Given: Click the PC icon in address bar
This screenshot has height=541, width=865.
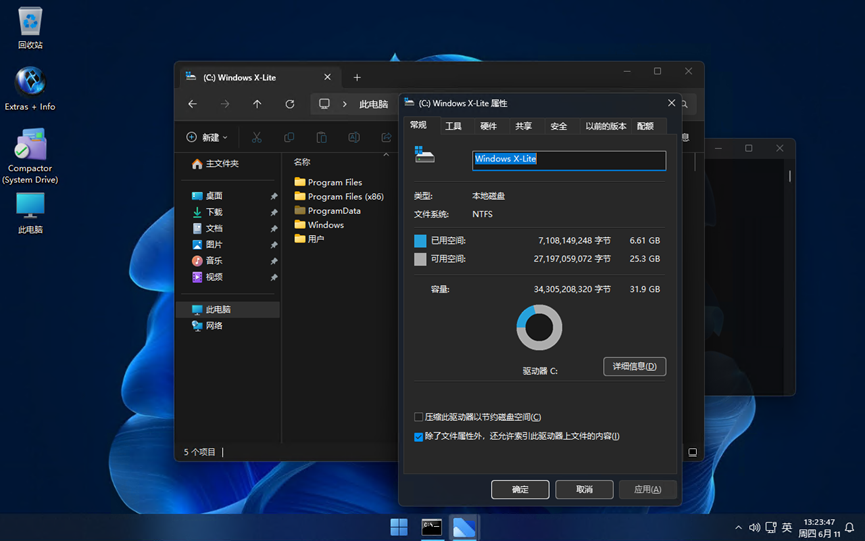Looking at the screenshot, I should tap(324, 104).
